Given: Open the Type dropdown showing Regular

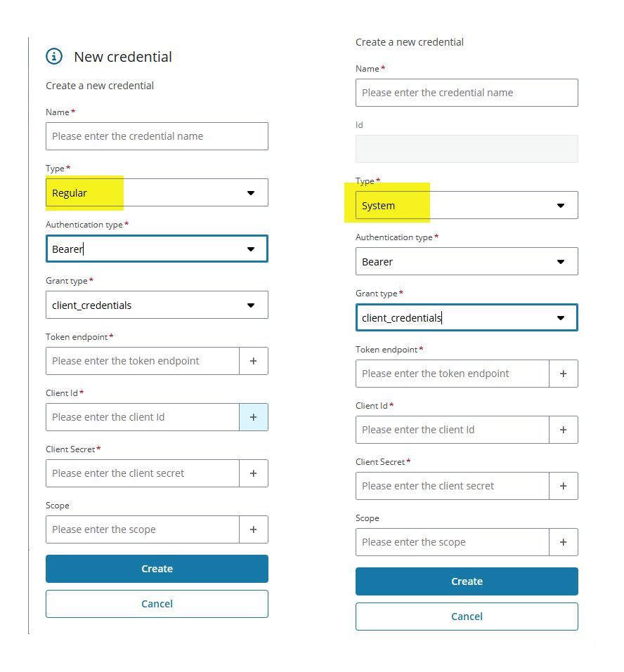Looking at the screenshot, I should tap(157, 192).
